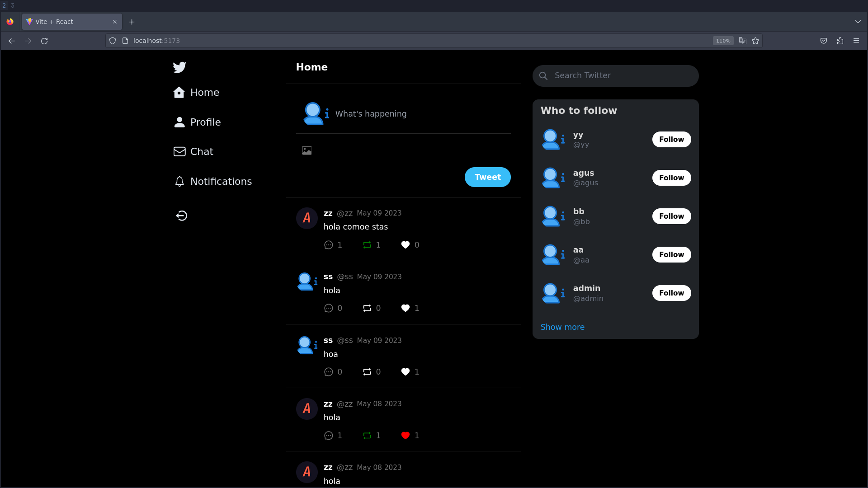Screen dimensions: 868x488
Task: Expand 'Show more' in Who to follow
Action: coord(562,327)
